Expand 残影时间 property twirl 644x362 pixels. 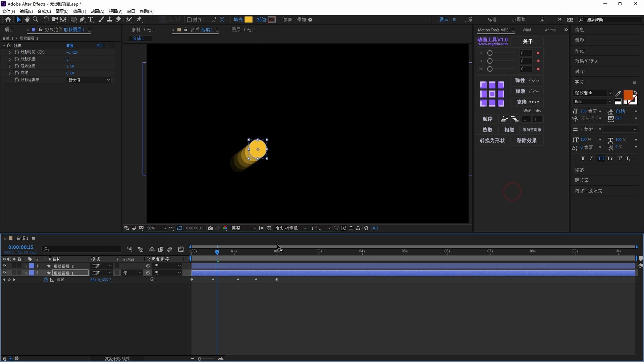(10, 52)
